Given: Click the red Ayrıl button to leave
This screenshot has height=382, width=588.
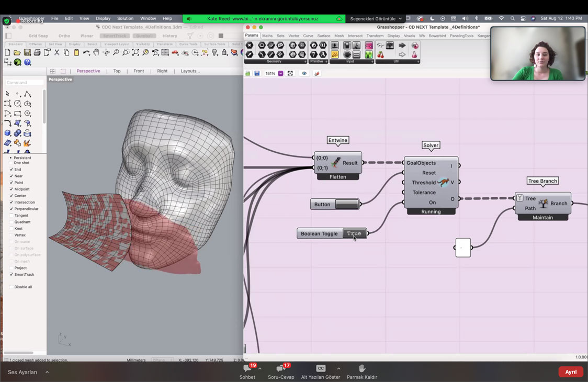Looking at the screenshot, I should [x=571, y=372].
